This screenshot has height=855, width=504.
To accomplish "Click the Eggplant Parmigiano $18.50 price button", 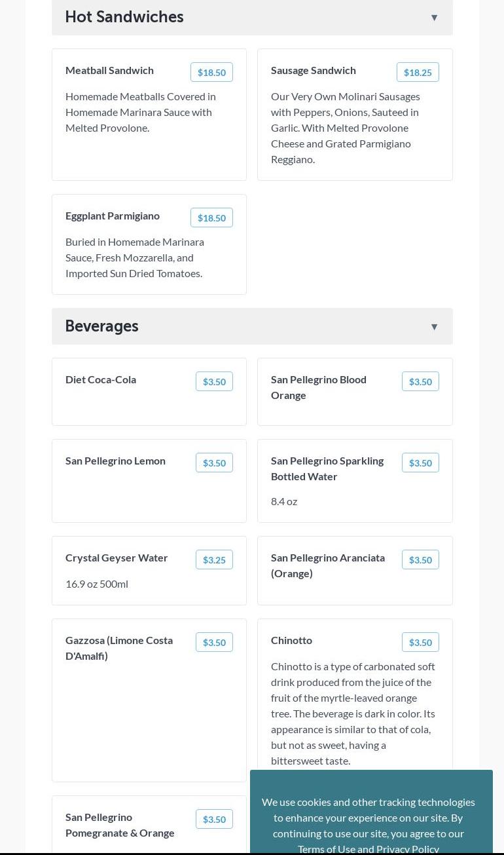I will click(x=211, y=218).
